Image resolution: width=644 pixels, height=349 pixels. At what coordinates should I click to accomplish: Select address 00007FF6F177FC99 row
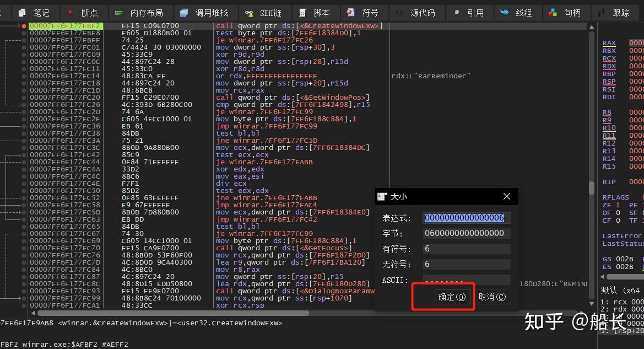click(64, 298)
